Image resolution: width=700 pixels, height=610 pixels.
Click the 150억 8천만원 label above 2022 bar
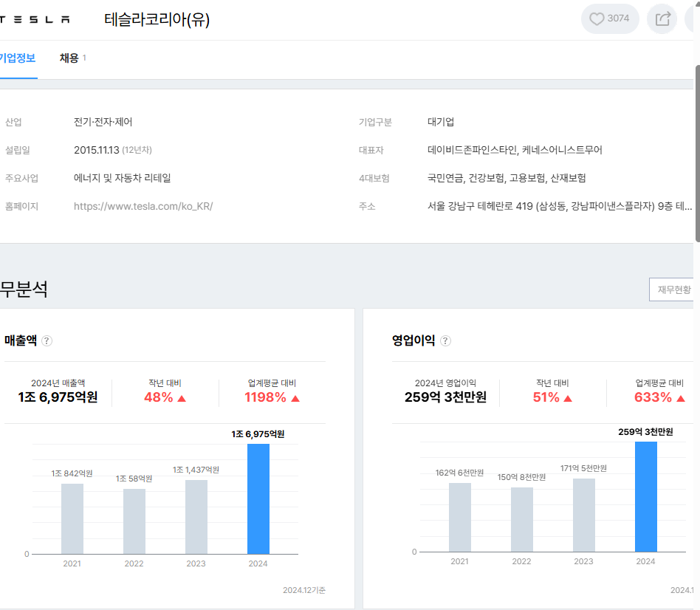pyautogui.click(x=521, y=477)
